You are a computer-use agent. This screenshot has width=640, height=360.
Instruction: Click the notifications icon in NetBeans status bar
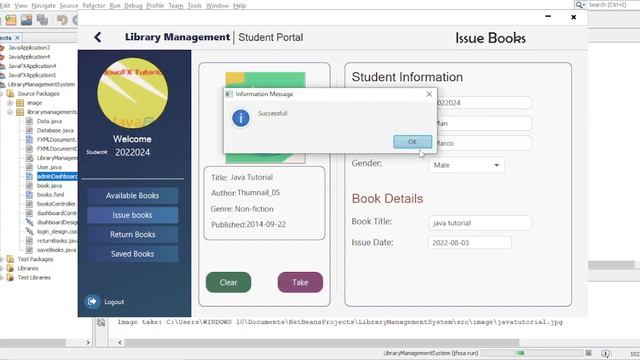[606, 353]
